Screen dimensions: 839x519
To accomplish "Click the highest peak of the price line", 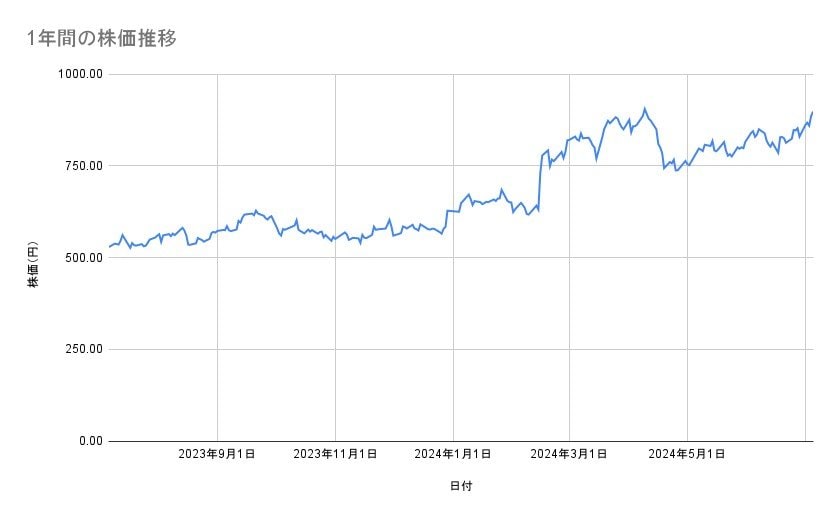I will click(645, 108).
